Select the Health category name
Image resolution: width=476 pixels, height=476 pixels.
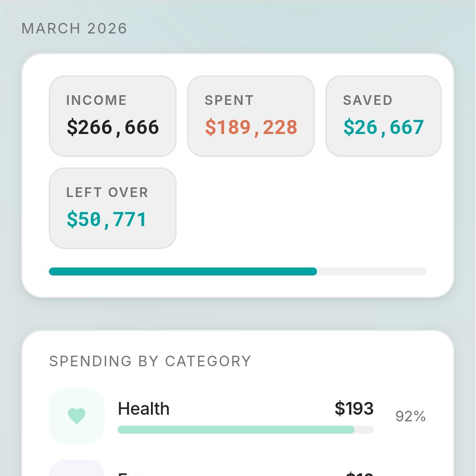[x=144, y=409]
